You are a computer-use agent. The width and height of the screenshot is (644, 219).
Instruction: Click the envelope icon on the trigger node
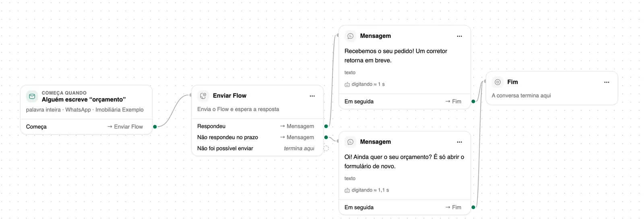[32, 96]
